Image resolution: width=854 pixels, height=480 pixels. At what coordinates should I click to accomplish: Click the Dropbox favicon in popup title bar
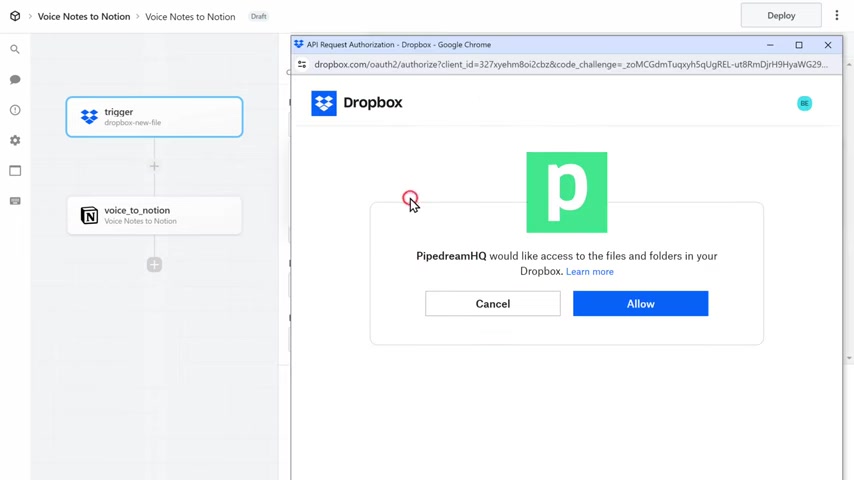(x=298, y=44)
